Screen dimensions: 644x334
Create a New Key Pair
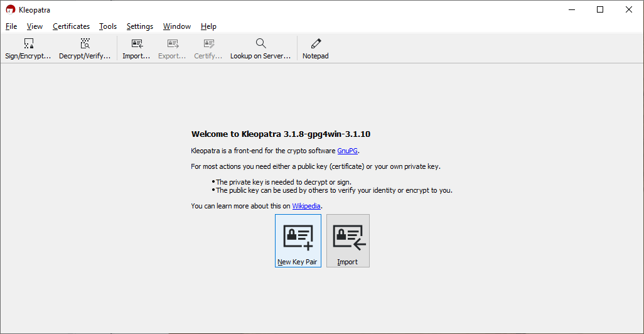coord(298,240)
